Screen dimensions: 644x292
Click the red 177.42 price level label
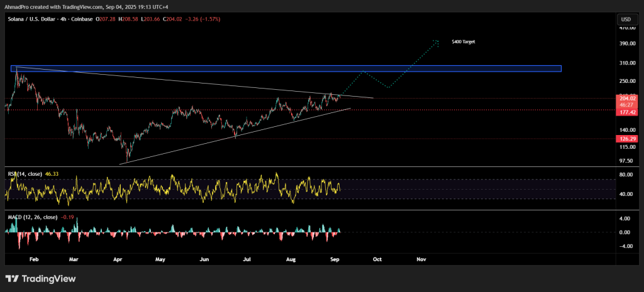click(626, 112)
